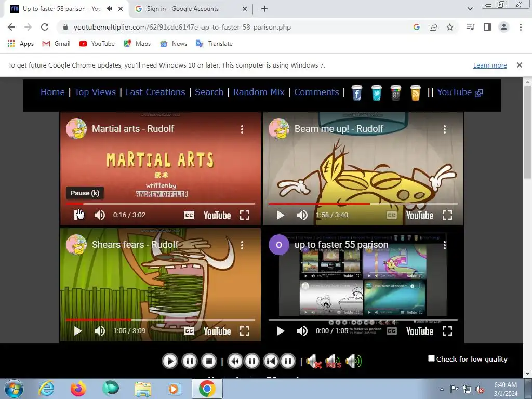The image size is (532, 399).
Task: Mute all videos with red X speaker
Action: point(314,361)
